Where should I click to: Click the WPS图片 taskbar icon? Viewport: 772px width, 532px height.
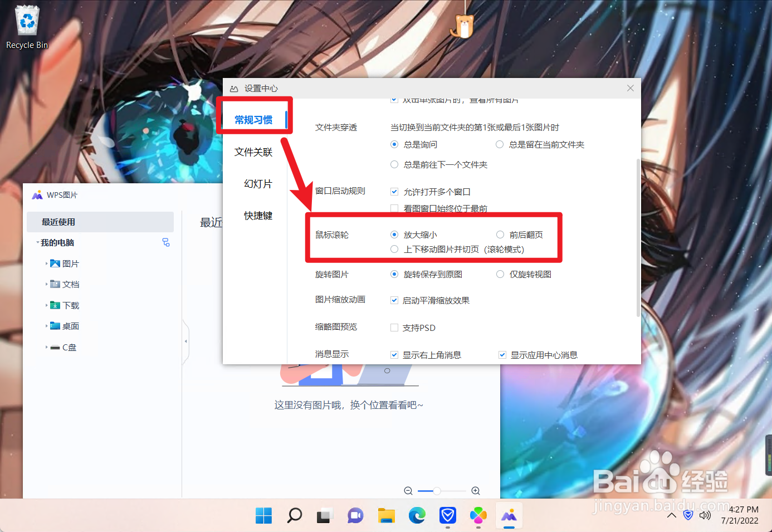[x=509, y=516]
